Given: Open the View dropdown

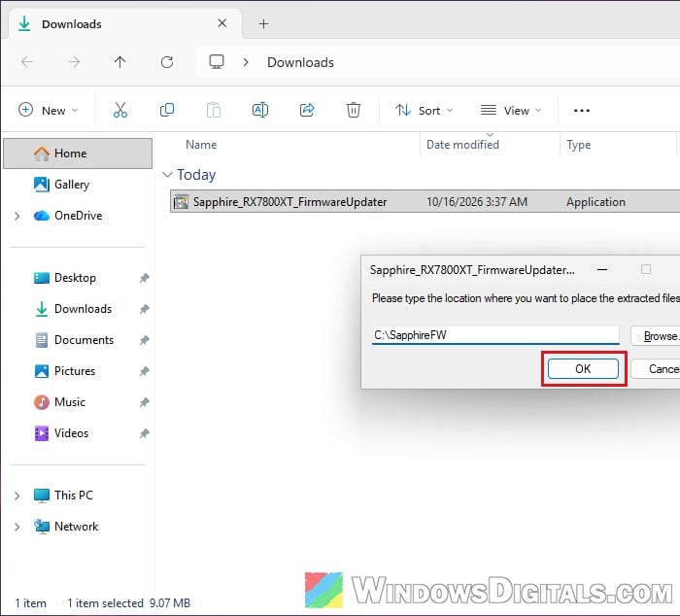Looking at the screenshot, I should (511, 111).
